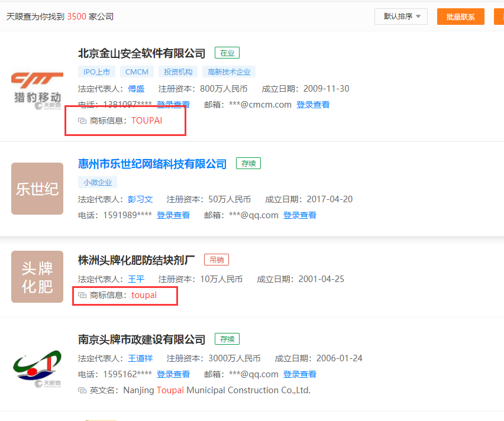The width and height of the screenshot is (504, 421).
Task: Open the 默认排序 sort dropdown
Action: coord(400,17)
